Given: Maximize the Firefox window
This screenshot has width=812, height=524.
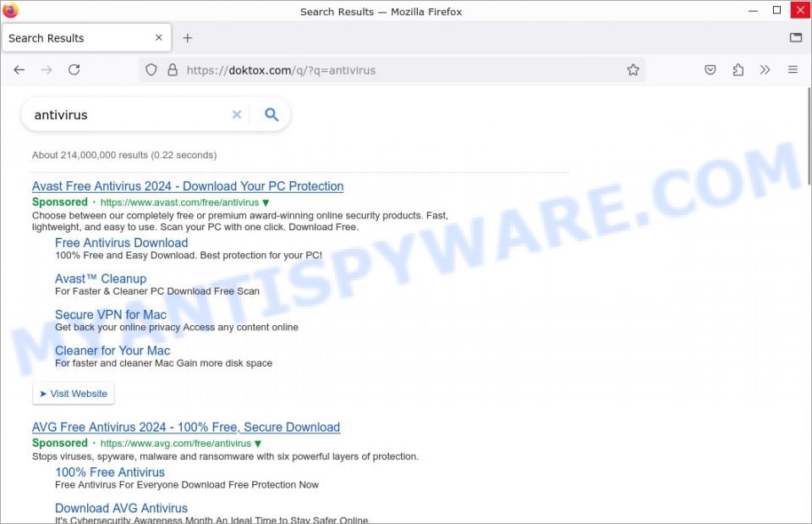Looking at the screenshot, I should click(776, 10).
